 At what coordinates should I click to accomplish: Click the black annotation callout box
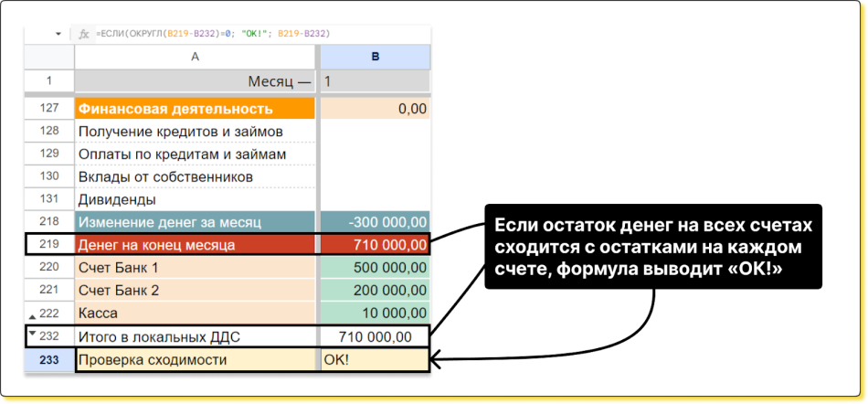tap(652, 248)
